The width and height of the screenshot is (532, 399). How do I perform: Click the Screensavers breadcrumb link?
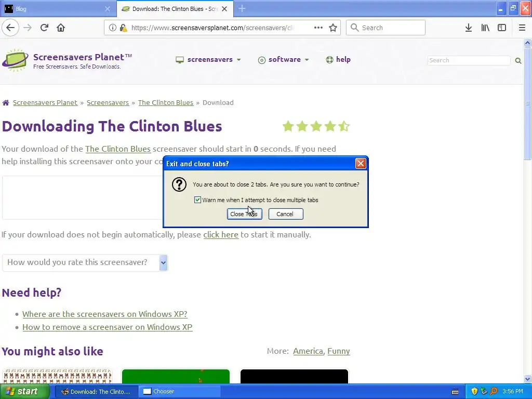pyautogui.click(x=108, y=102)
